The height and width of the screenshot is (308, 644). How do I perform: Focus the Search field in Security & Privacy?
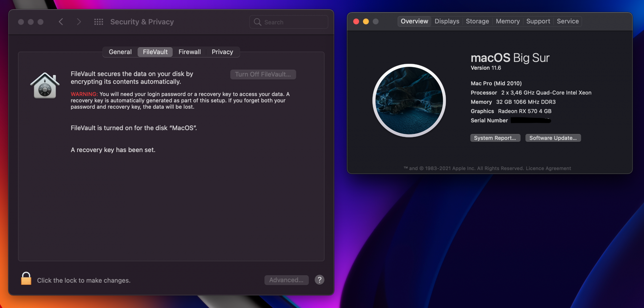tap(289, 22)
